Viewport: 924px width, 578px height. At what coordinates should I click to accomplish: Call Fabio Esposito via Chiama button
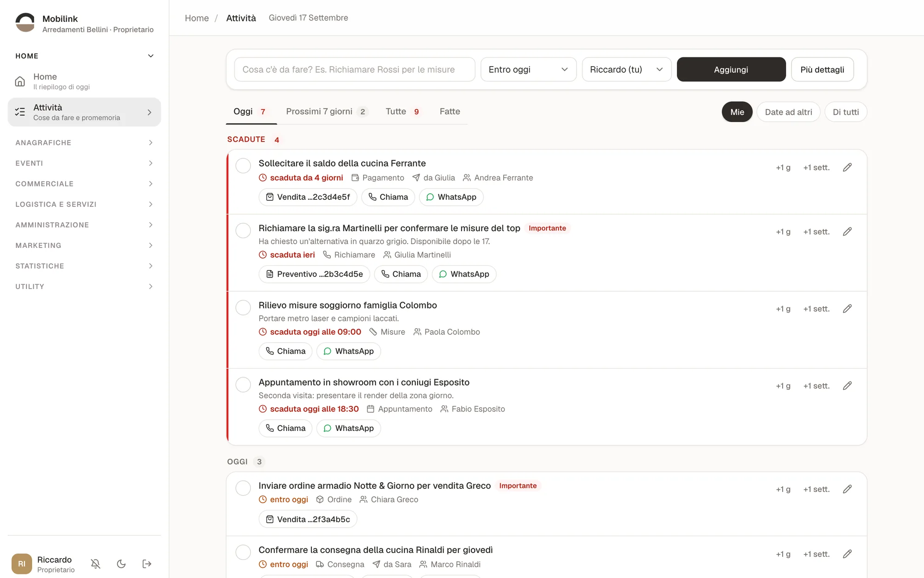(286, 428)
